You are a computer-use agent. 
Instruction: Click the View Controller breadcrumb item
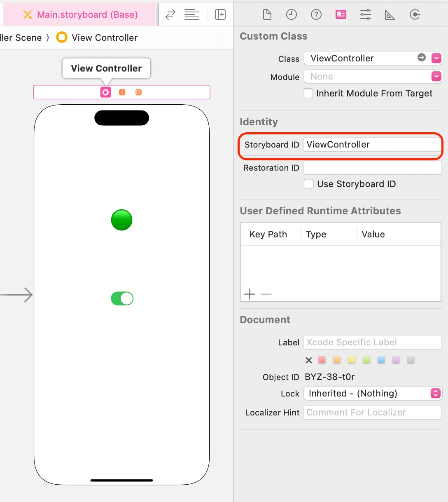(104, 38)
